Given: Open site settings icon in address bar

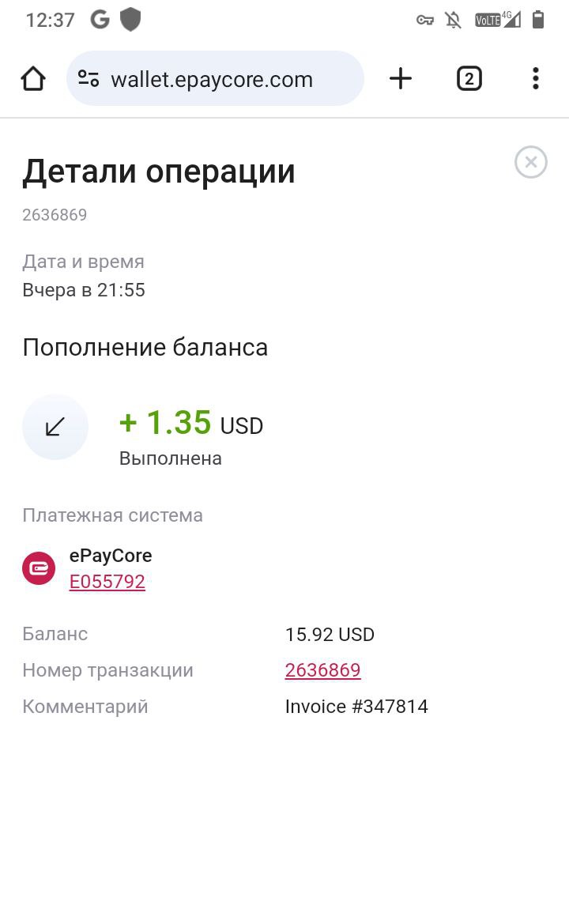Looking at the screenshot, I should pos(89,78).
